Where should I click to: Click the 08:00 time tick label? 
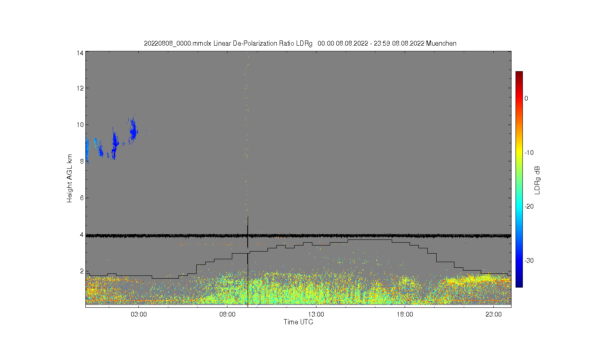click(x=227, y=314)
